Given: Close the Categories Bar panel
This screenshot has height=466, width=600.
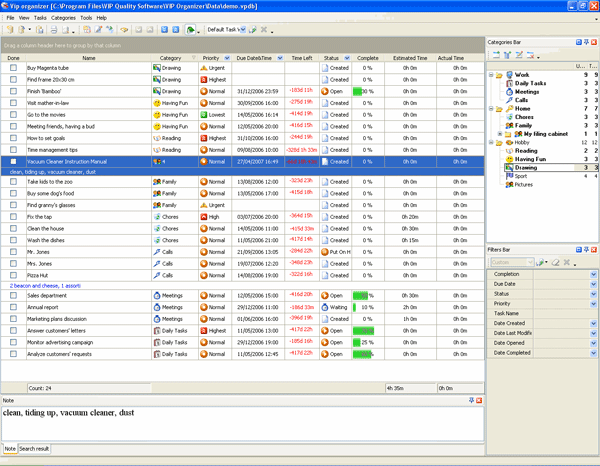Looking at the screenshot, I should point(593,42).
